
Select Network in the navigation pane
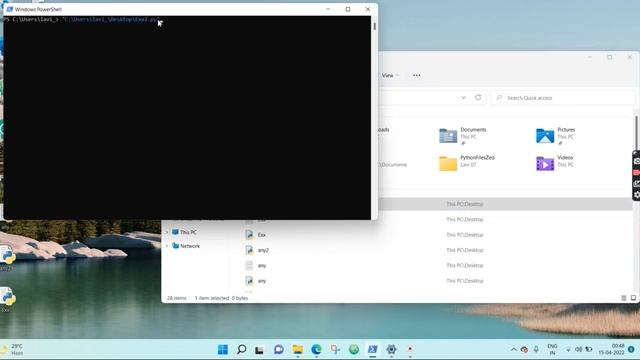(190, 246)
